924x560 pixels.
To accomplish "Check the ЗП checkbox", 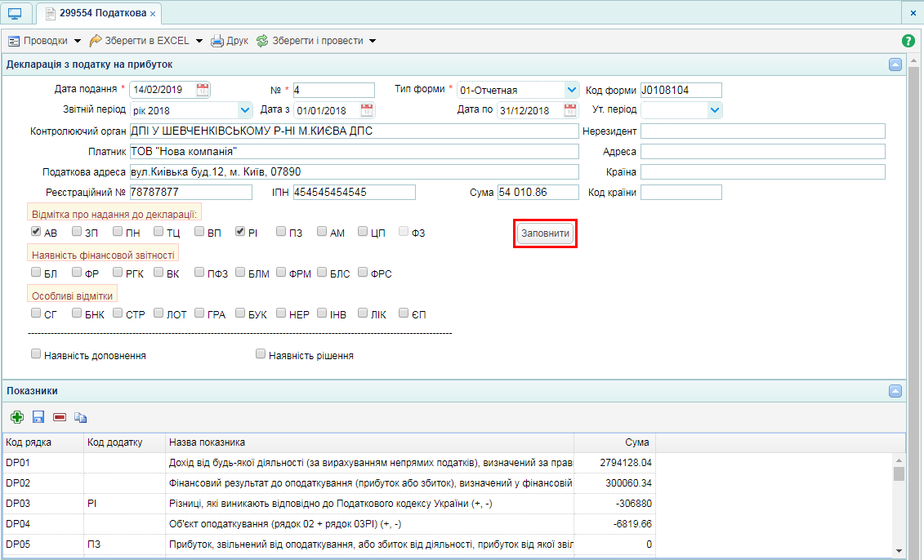I will click(x=77, y=231).
